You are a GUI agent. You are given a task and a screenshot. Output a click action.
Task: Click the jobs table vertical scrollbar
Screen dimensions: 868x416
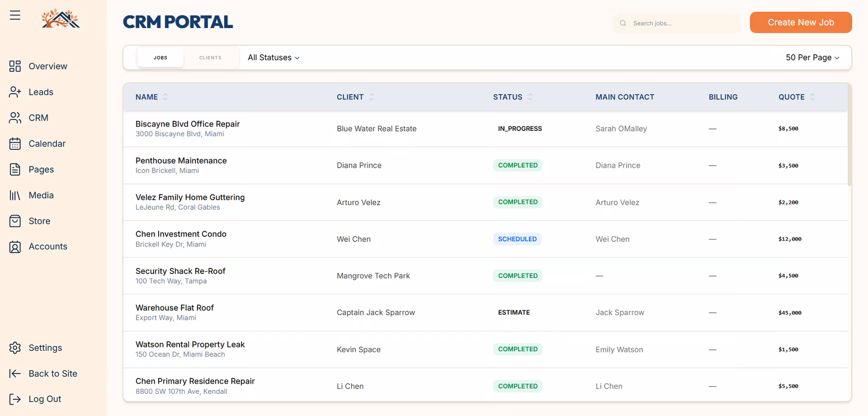[x=850, y=136]
